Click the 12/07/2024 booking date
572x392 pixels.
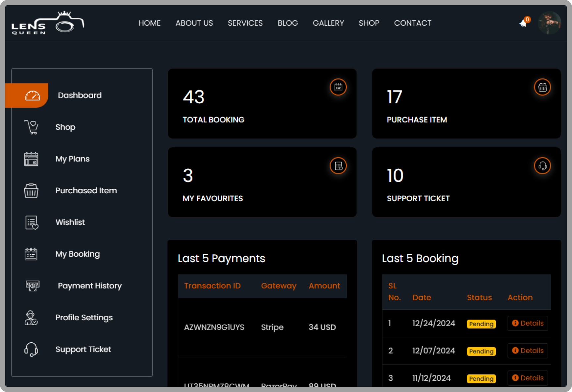click(434, 351)
